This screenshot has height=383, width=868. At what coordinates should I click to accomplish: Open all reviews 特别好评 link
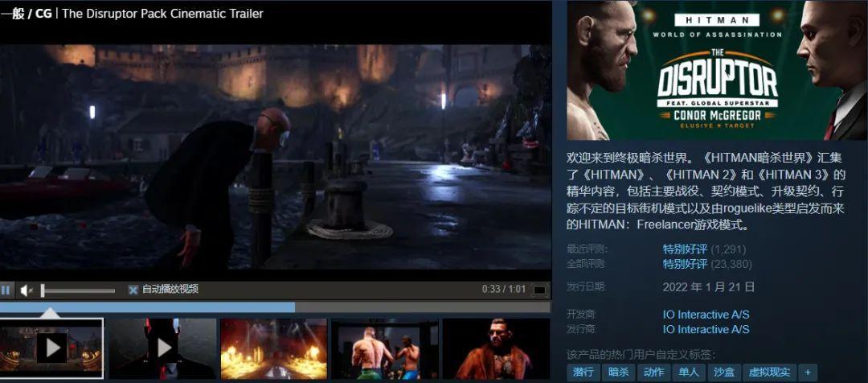pos(685,264)
